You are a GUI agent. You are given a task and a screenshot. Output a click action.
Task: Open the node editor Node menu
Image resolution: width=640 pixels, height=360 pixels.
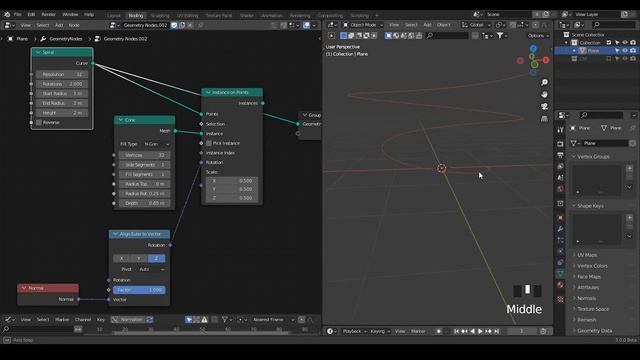click(74, 25)
